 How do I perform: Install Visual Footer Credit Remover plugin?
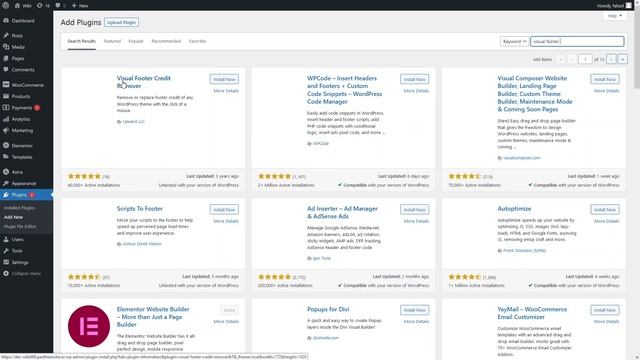click(224, 79)
